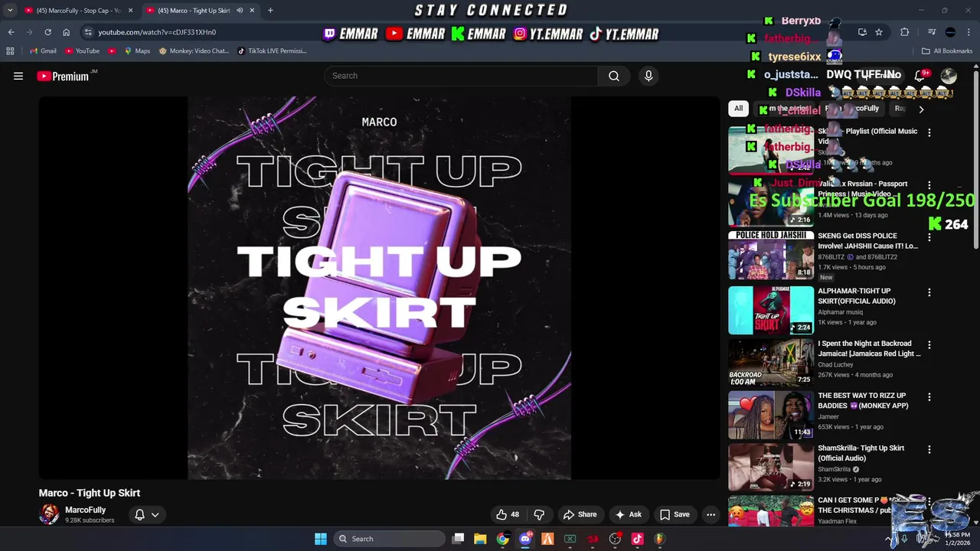980x551 pixels.
Task: Open the YouTube account avatar menu
Action: coord(949,75)
